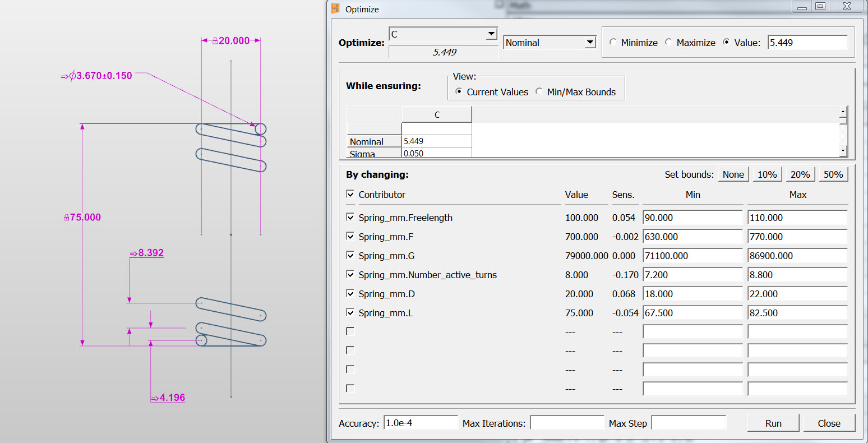This screenshot has width=868, height=443.
Task: Select the Minimize radio button
Action: point(613,41)
